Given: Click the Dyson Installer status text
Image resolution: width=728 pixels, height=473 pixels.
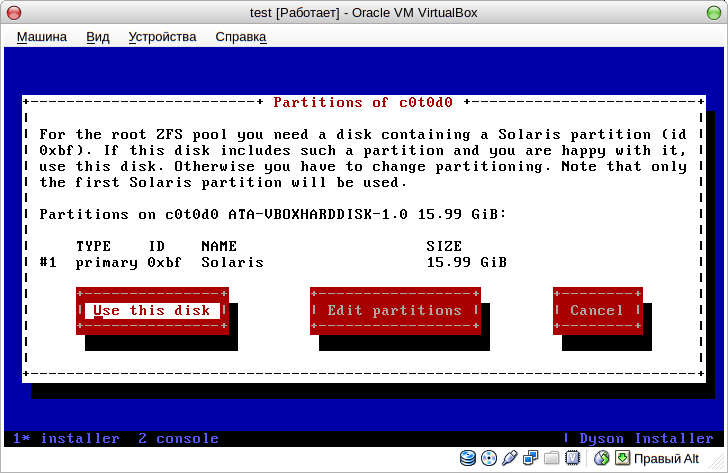Looking at the screenshot, I should [x=646, y=438].
